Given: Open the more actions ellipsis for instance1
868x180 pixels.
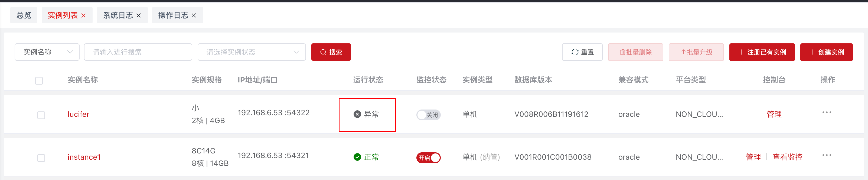Looking at the screenshot, I should [x=827, y=155].
